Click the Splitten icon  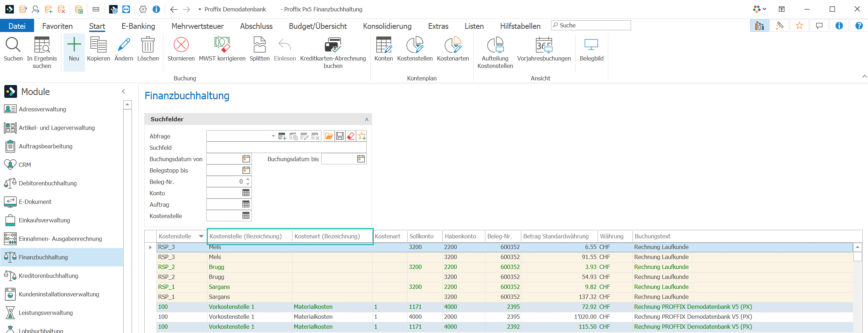[x=259, y=45]
